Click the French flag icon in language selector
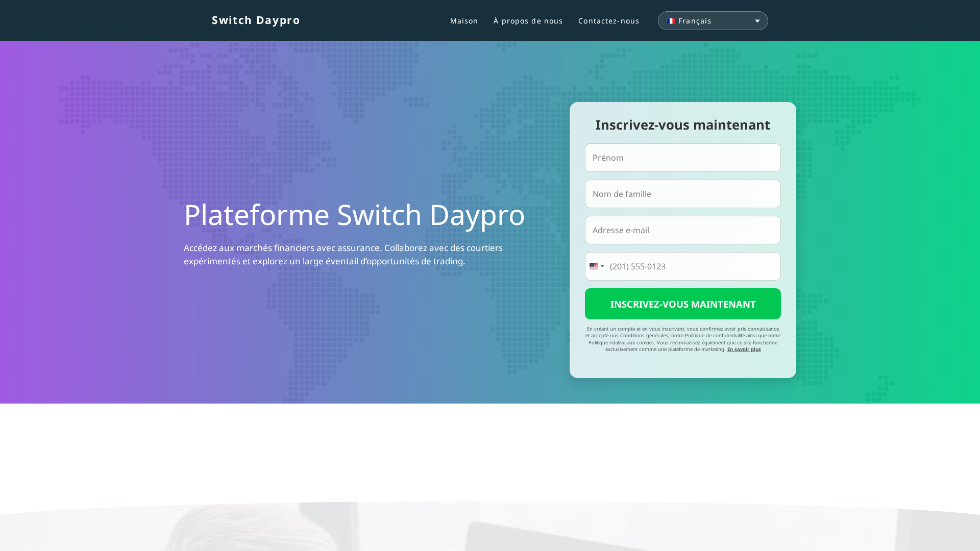980x551 pixels. coord(671,21)
